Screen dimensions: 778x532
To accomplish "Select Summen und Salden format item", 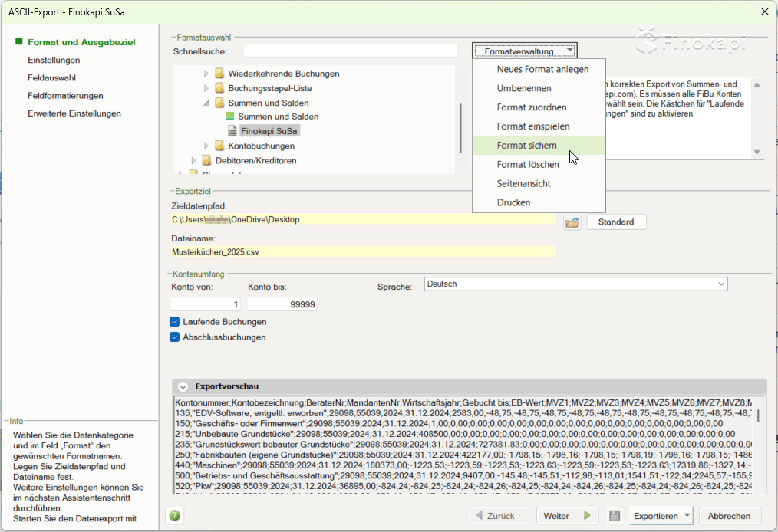I will 279,117.
